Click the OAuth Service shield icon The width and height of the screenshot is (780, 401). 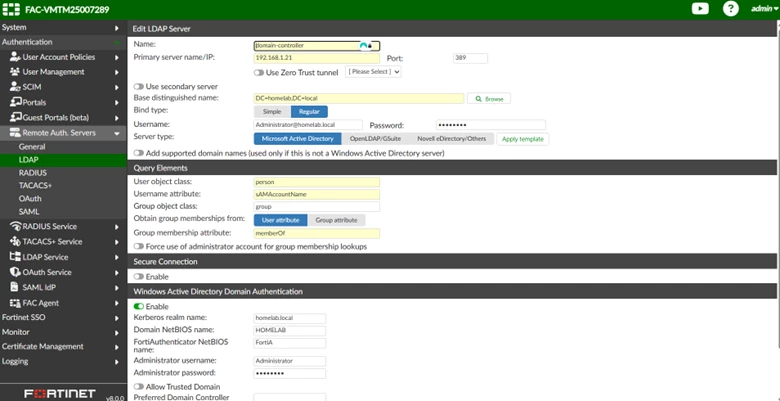15,272
